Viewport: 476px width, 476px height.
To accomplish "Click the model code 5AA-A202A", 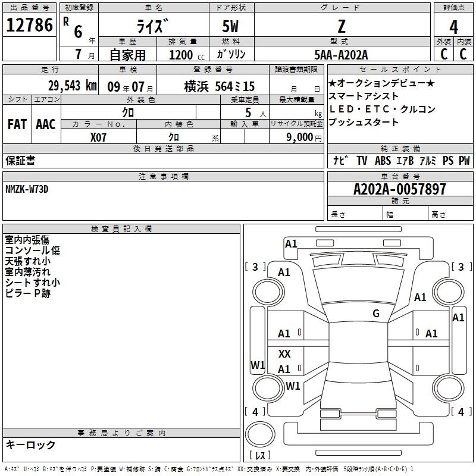I will click(x=342, y=54).
